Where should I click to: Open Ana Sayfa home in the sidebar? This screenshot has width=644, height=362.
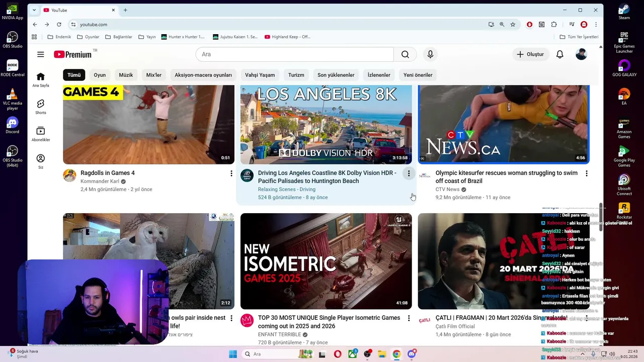41,79
